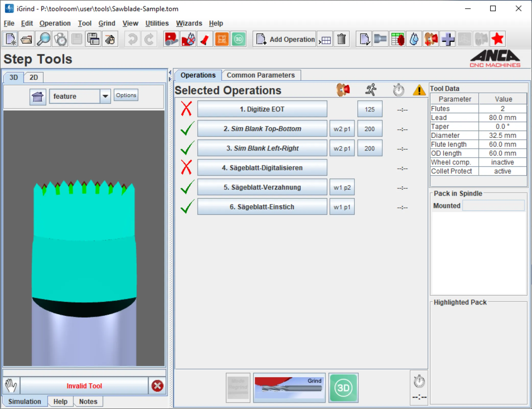This screenshot has height=409, width=532.
Task: Click the stopwatch header icon in operations
Action: point(398,90)
